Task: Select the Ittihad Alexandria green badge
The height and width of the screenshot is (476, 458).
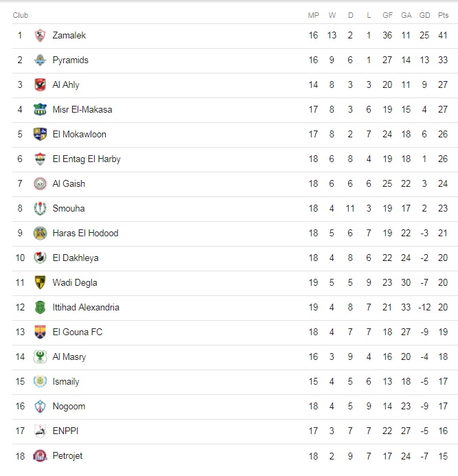Action: 40,307
